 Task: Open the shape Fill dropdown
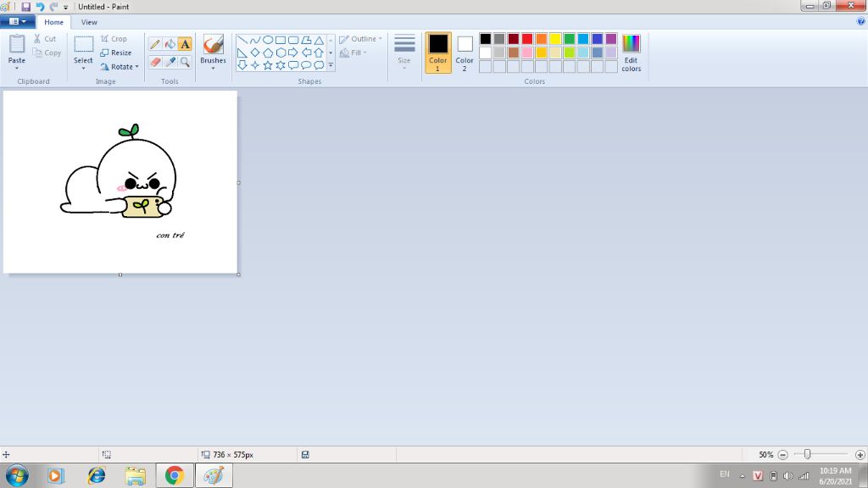click(353, 53)
